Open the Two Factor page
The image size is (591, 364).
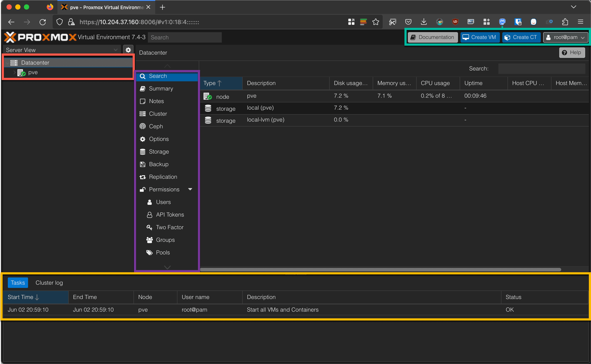tap(167, 227)
